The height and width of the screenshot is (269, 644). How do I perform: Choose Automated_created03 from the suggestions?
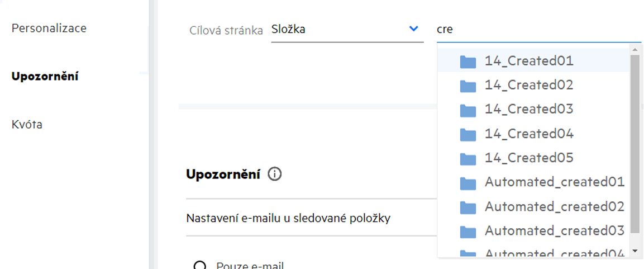[554, 230]
